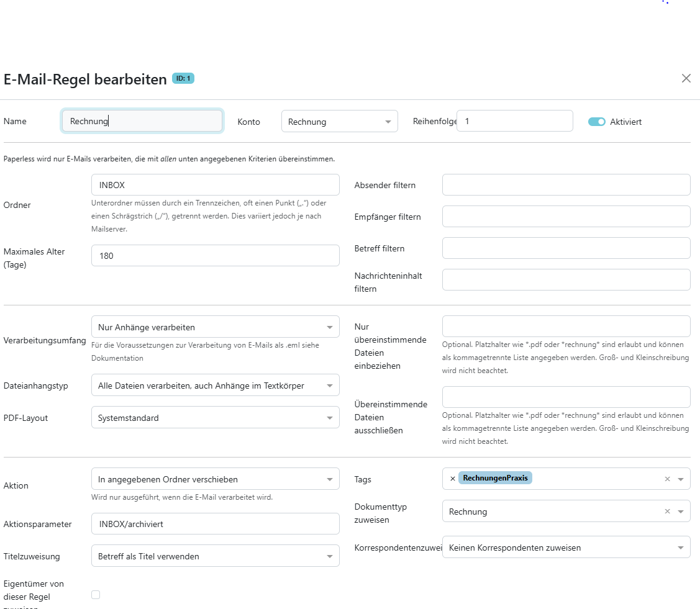Edit the Aktionsparameter field
700x609 pixels.
[x=215, y=524]
